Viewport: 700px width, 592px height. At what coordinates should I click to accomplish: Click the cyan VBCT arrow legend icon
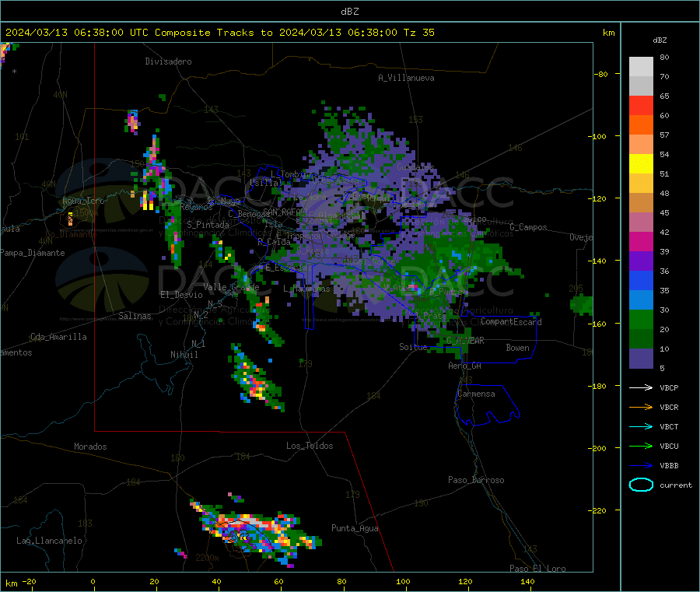coord(641,427)
